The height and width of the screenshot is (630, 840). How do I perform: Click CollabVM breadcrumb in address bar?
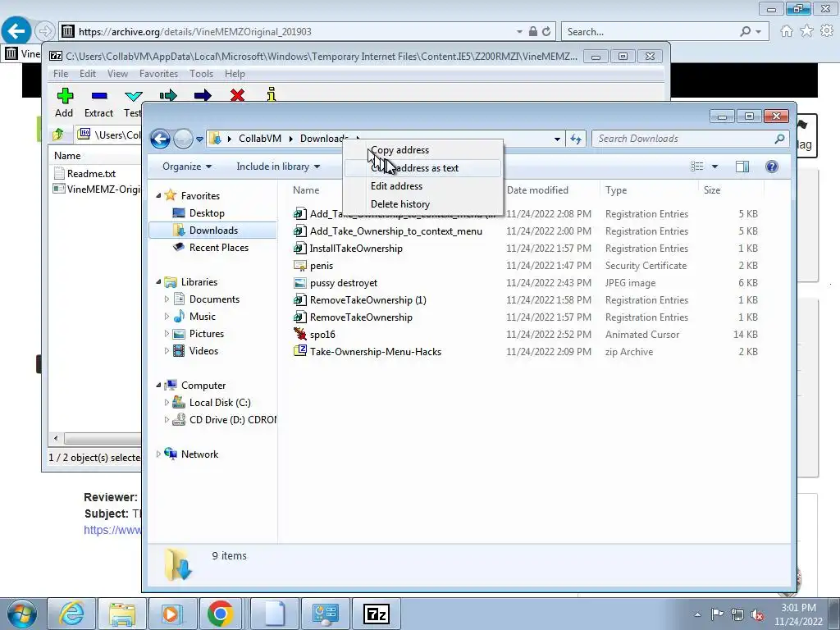click(x=260, y=139)
